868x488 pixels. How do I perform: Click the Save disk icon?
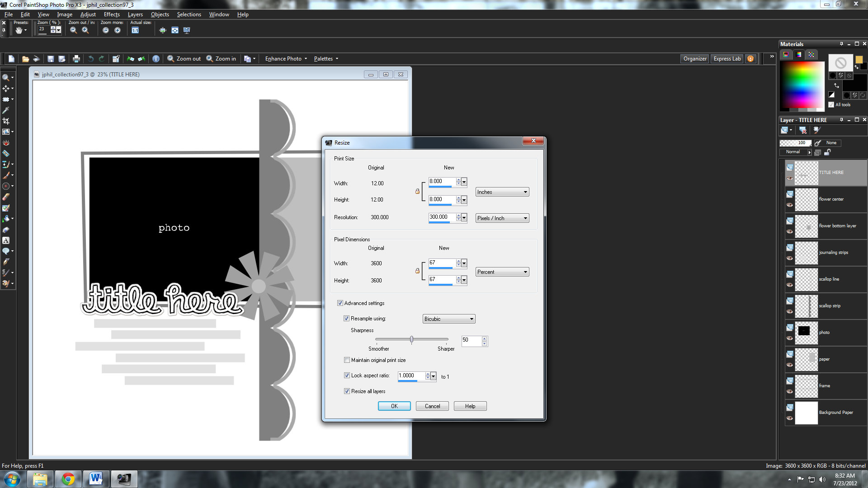51,59
